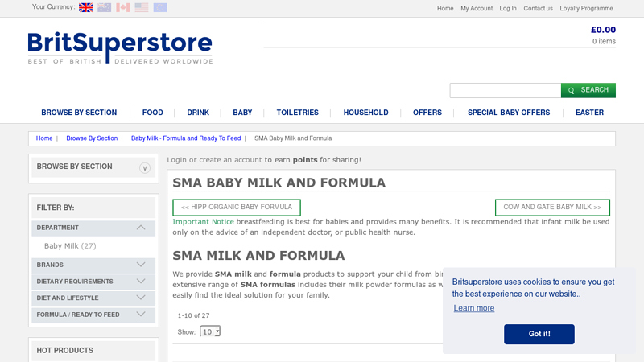
Task: Open the Special Baby Offers menu
Action: coord(509,113)
